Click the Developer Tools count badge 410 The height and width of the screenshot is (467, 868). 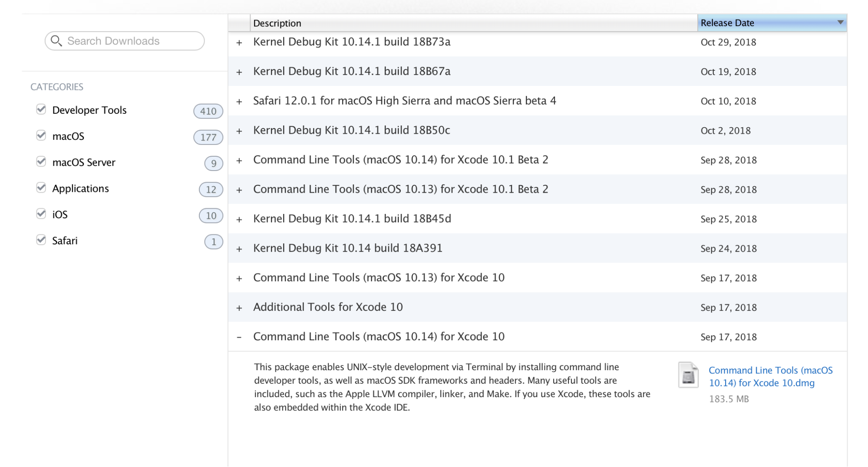[x=208, y=111]
